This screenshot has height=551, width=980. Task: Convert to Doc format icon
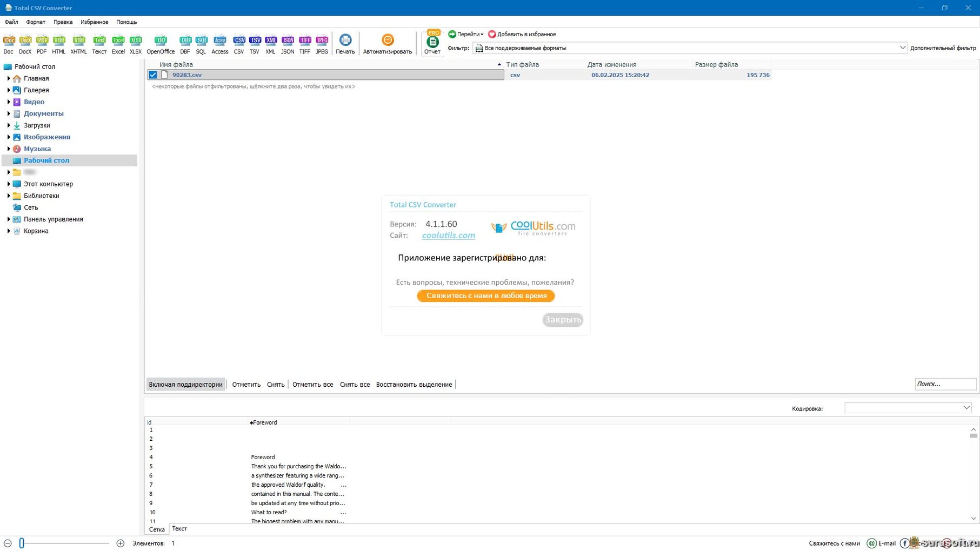point(9,44)
